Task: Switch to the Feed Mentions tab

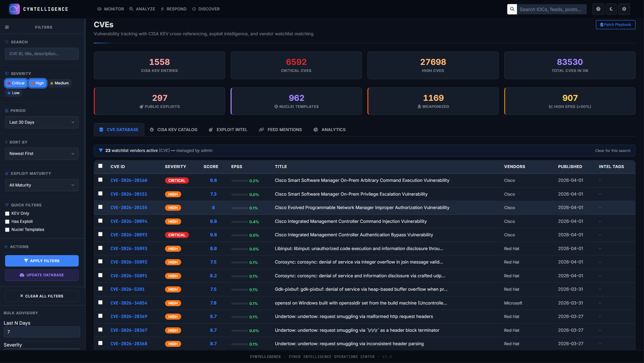Action: pyautogui.click(x=280, y=130)
